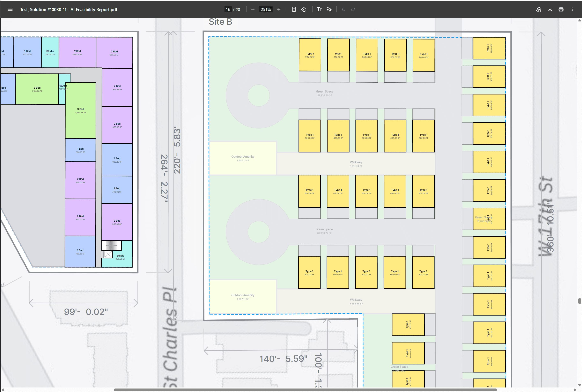Screen dimensions: 582x392
Task: Click the scroll down arrow at bottom right
Action: [x=580, y=385]
